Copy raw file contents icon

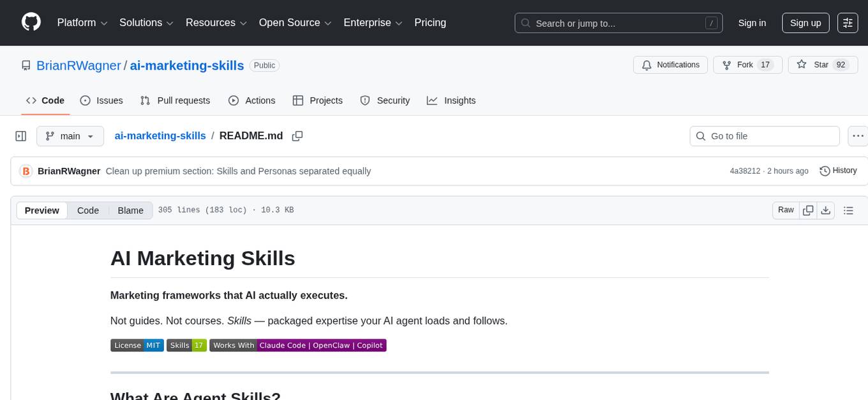point(808,210)
